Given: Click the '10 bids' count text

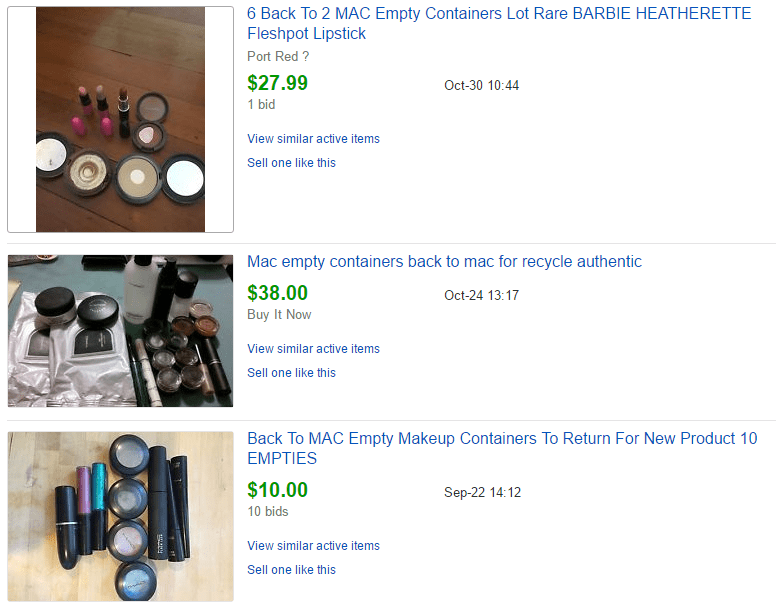Looking at the screenshot, I should [x=267, y=512].
